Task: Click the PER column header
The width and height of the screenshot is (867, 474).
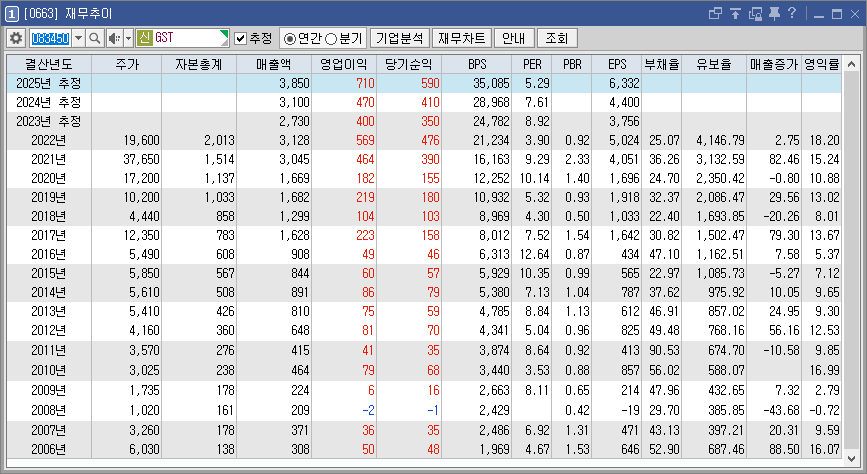Action: point(532,64)
